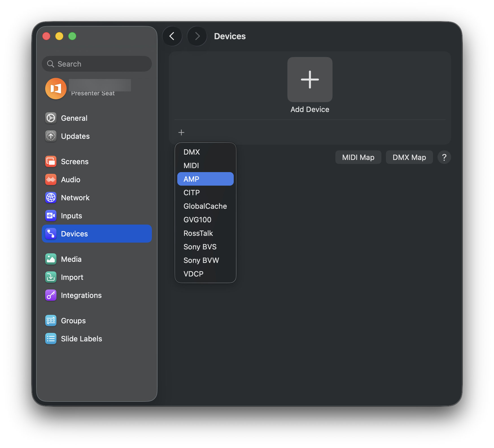Click the large Add Device plus tile

(310, 80)
